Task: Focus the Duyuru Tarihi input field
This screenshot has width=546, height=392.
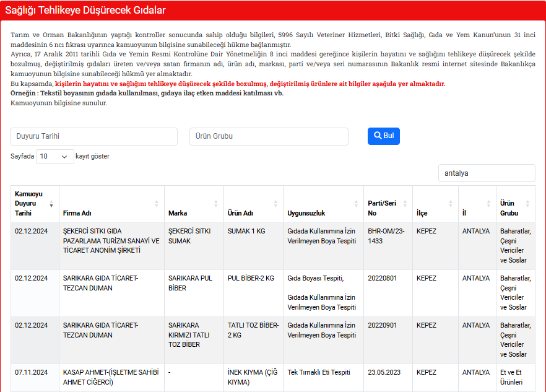Action: (93, 136)
